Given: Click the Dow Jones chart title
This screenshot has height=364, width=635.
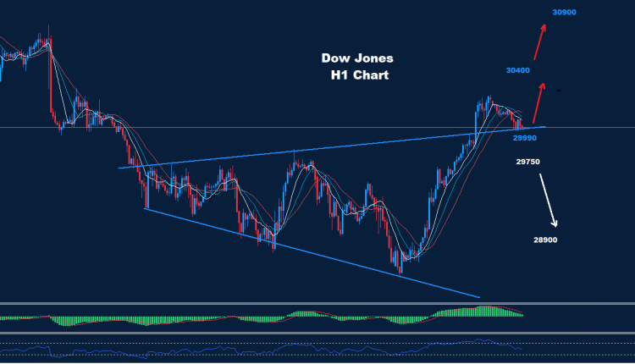Looking at the screenshot, I should (x=357, y=58).
